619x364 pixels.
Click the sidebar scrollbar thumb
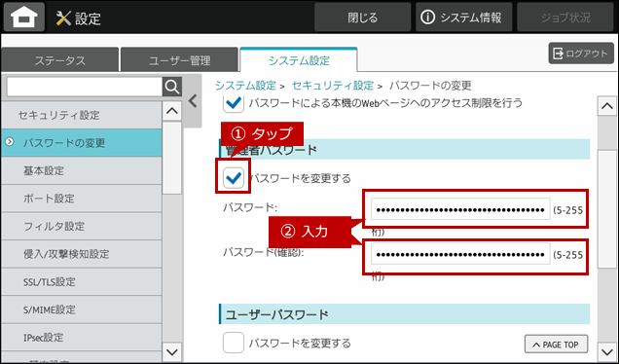(x=172, y=158)
